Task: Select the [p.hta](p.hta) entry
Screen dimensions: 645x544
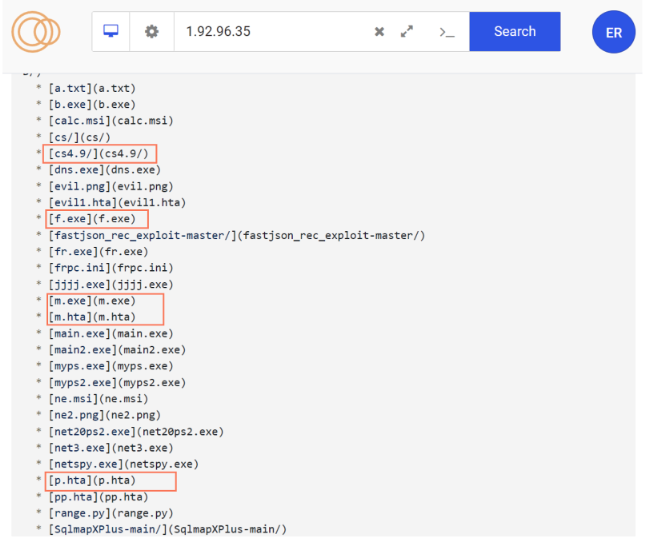Action: [x=92, y=480]
